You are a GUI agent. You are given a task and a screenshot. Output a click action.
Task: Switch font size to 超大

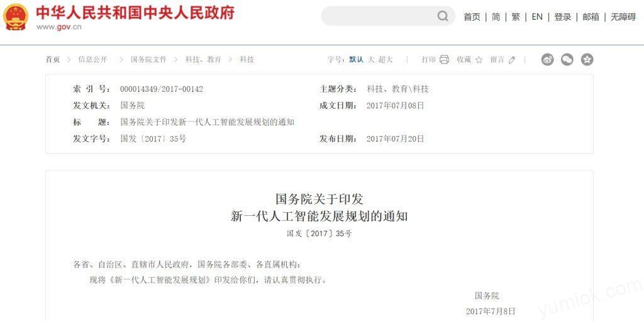click(x=386, y=60)
